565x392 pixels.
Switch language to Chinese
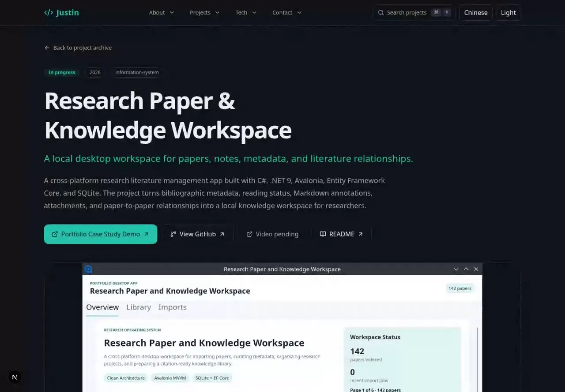[x=476, y=12]
